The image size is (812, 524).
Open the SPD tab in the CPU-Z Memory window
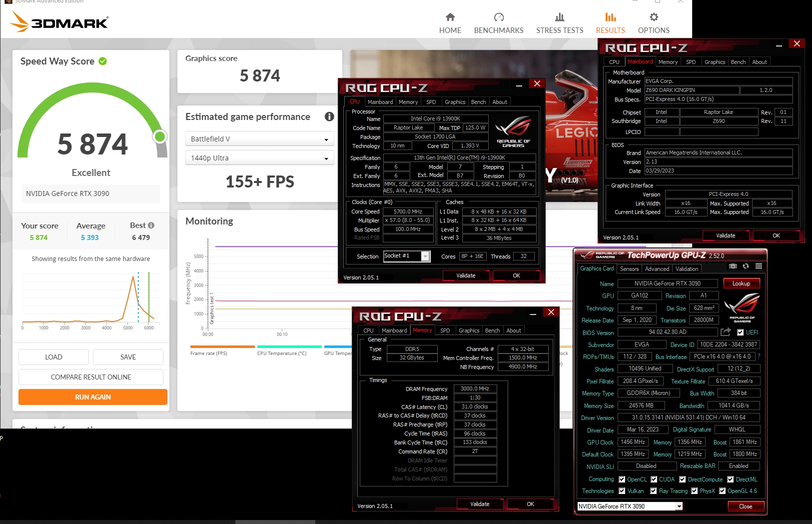(445, 330)
